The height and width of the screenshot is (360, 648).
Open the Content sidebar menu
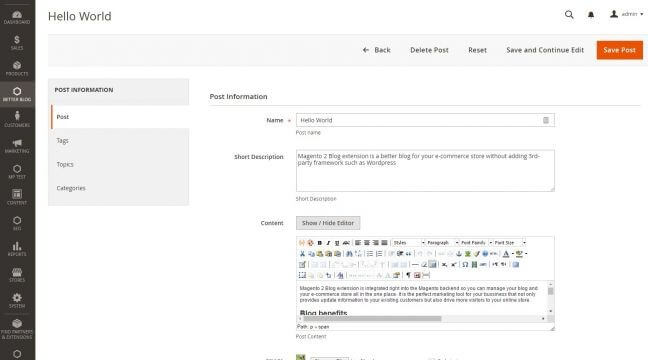tap(17, 197)
